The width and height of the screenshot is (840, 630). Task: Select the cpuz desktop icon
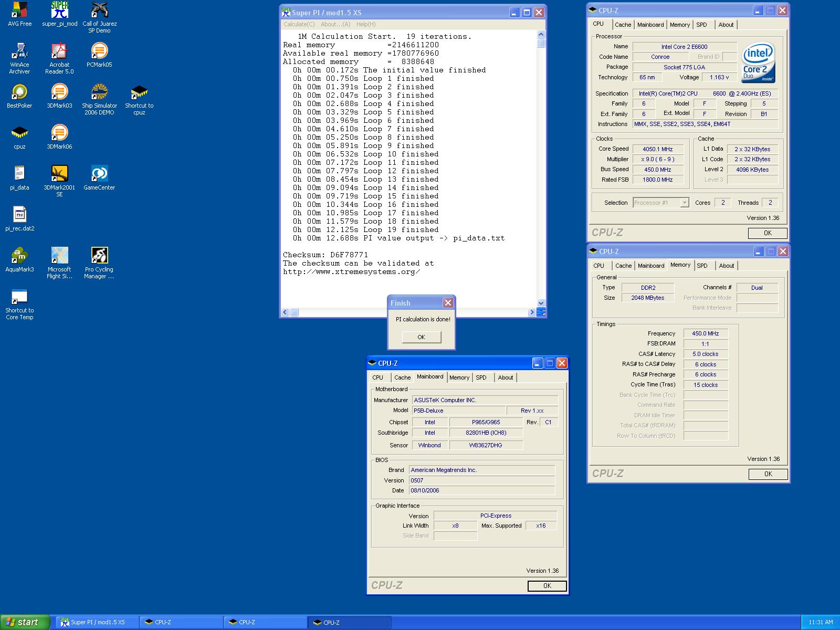pyautogui.click(x=19, y=138)
